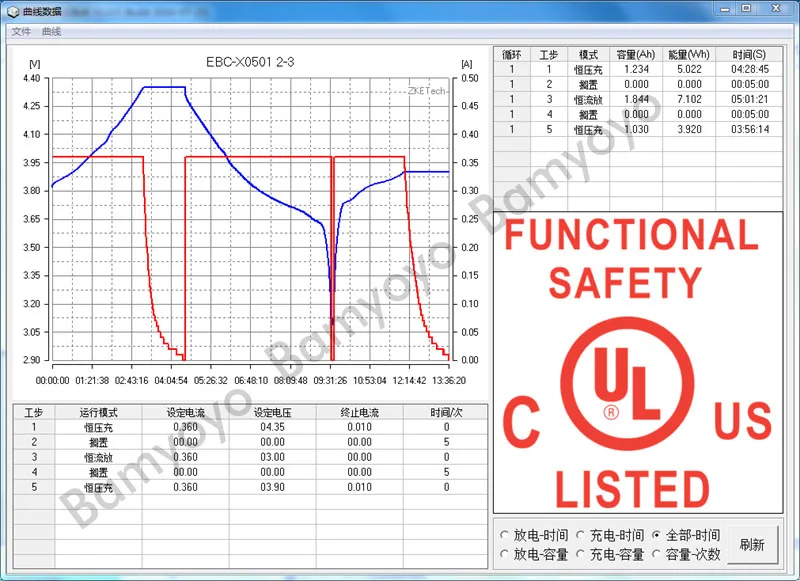
Task: Select the 放电-容量 radio option
Action: (534, 554)
